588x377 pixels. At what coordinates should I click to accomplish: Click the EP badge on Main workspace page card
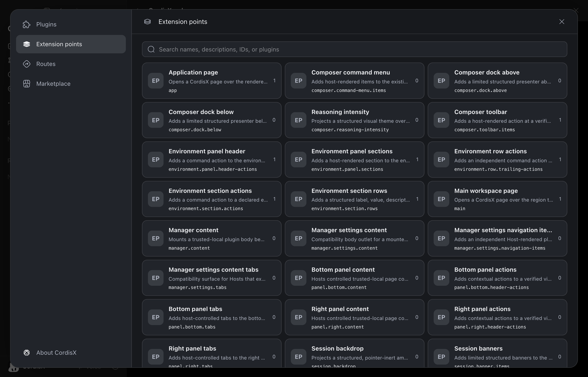coord(441,199)
